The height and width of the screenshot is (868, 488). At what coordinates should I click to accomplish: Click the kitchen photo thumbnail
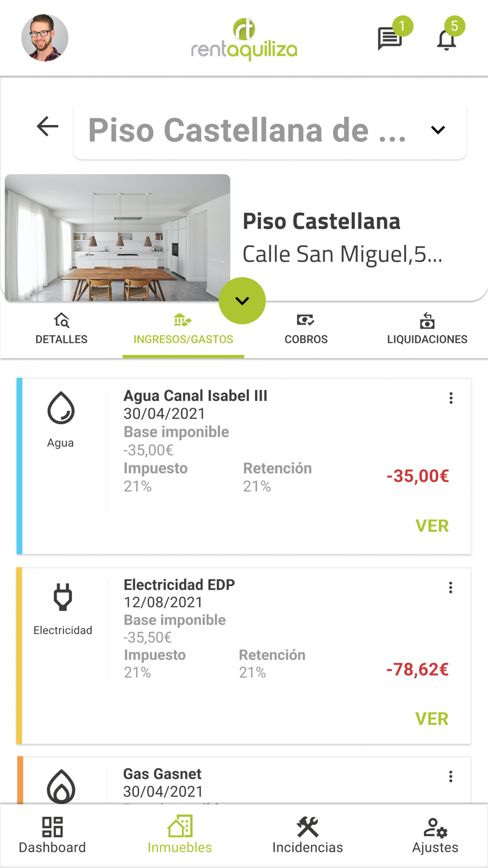[118, 238]
